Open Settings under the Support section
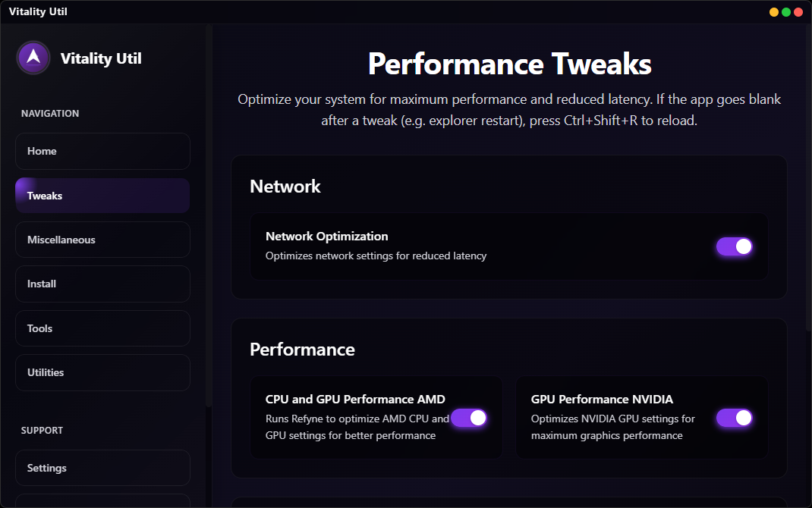The image size is (812, 508). tap(102, 468)
